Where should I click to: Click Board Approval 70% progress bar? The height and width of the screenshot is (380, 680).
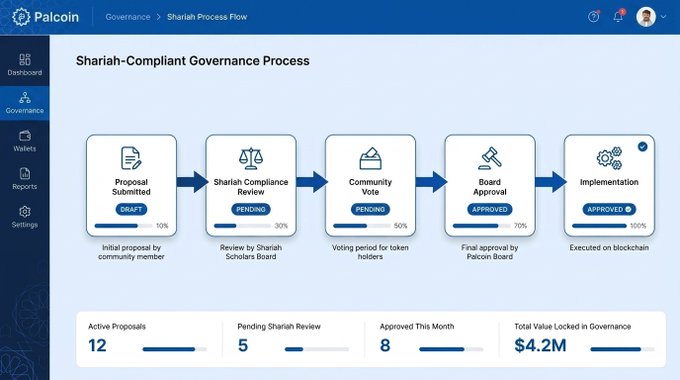[481, 226]
